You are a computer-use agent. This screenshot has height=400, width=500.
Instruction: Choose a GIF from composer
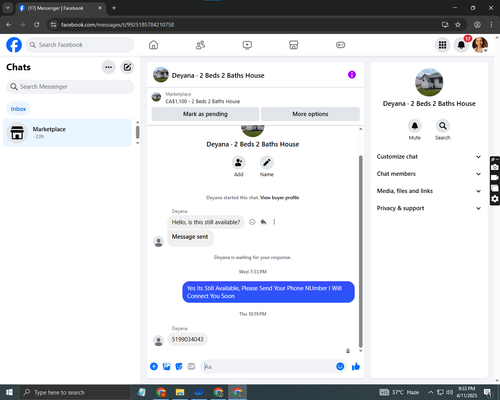(x=191, y=367)
